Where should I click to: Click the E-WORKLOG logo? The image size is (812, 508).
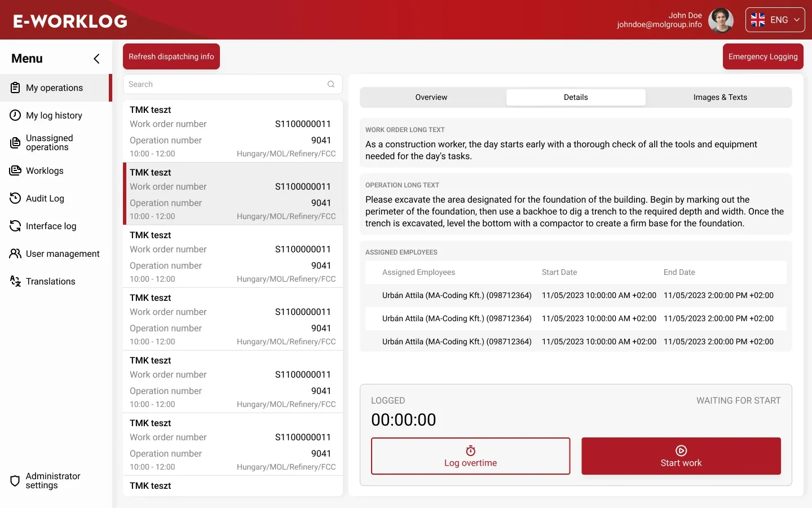coord(70,21)
